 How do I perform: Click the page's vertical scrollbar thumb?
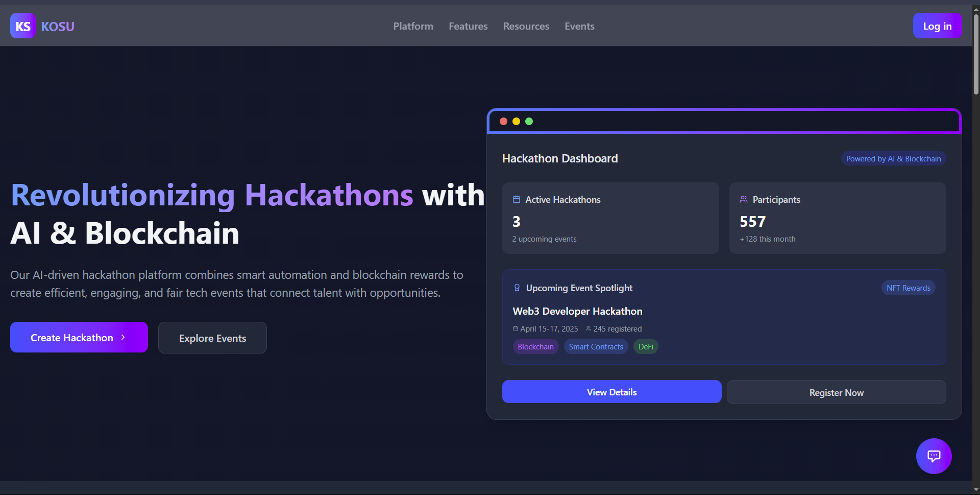click(976, 54)
